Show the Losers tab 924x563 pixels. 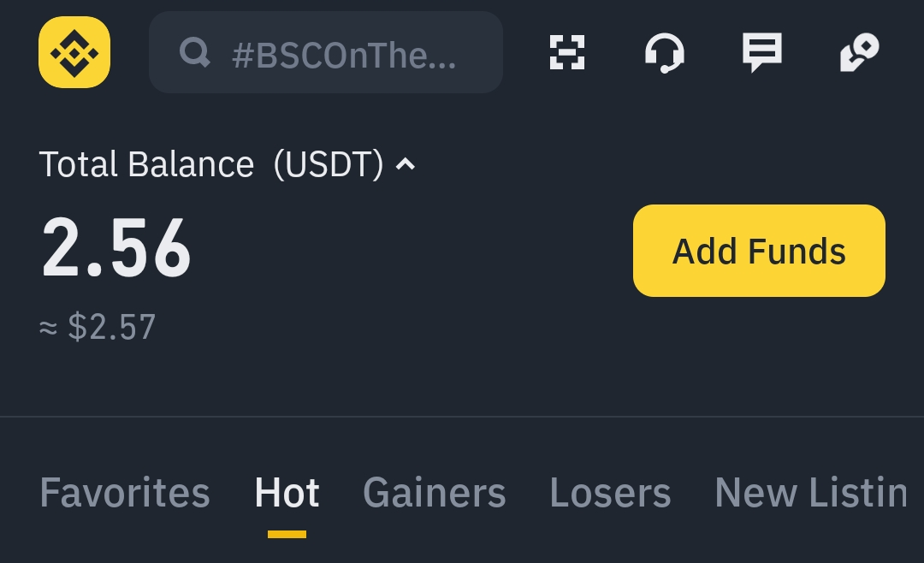610,493
